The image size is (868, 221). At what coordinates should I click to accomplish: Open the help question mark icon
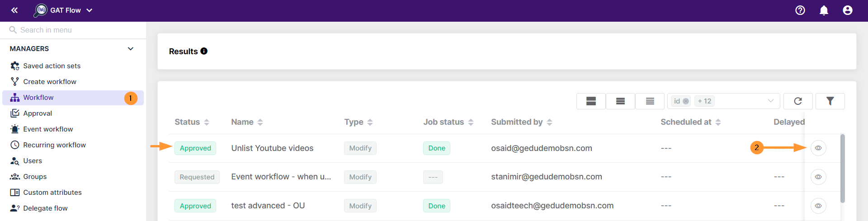click(x=800, y=10)
